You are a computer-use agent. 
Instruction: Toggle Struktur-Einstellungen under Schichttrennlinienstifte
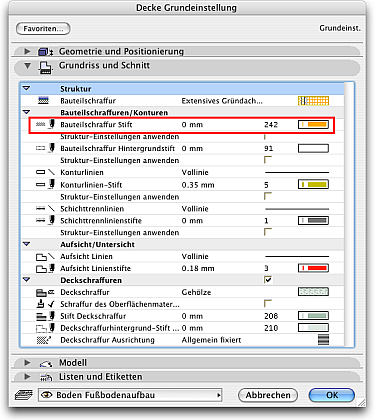(x=268, y=232)
